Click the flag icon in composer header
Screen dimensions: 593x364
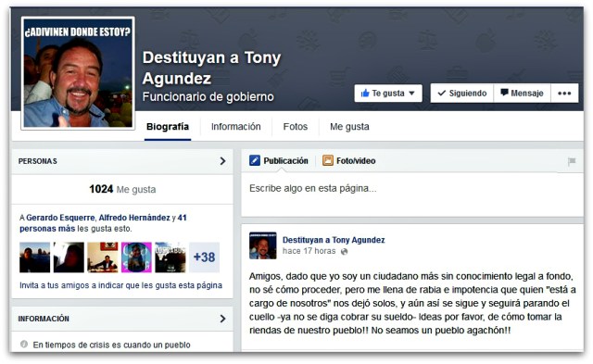click(572, 161)
